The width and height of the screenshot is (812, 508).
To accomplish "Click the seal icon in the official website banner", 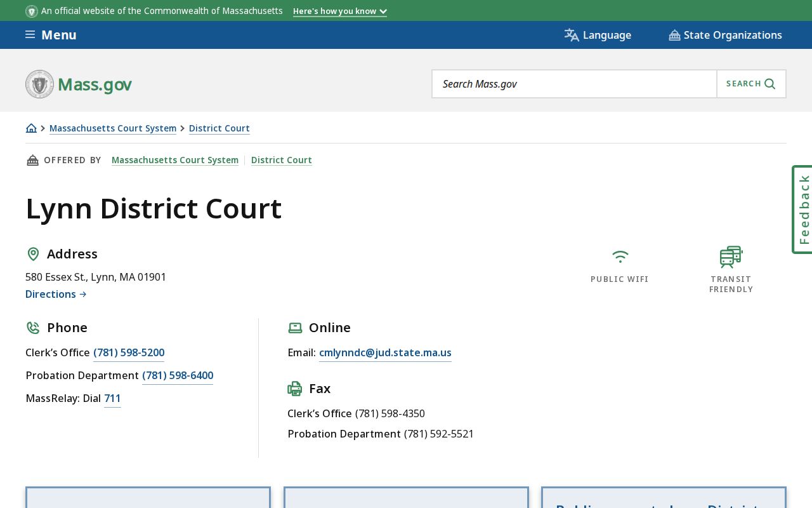I will (32, 11).
